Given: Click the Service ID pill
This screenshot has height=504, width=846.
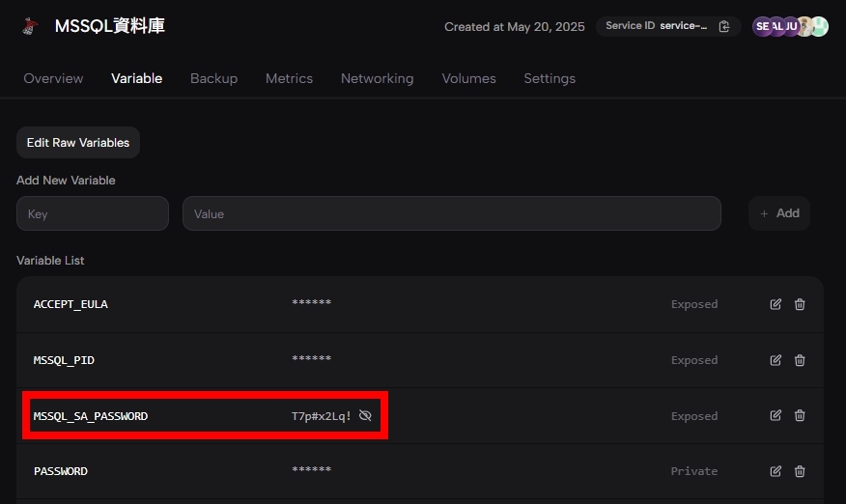Looking at the screenshot, I should [x=668, y=26].
